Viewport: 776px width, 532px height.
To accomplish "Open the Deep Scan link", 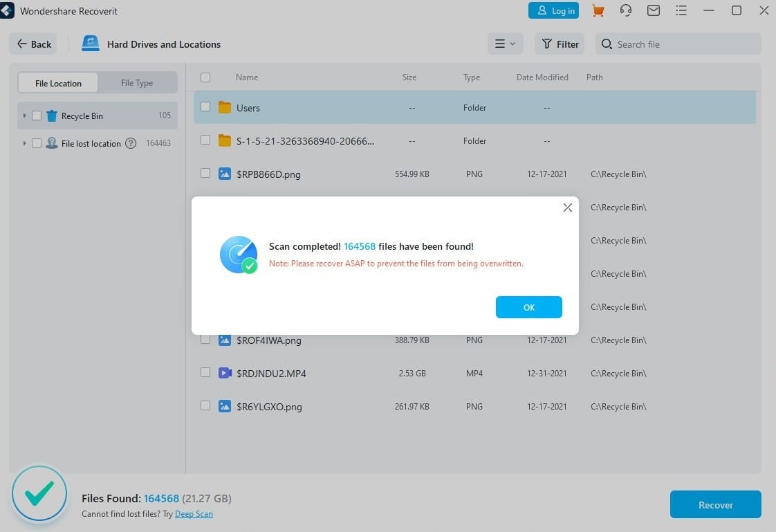I will coord(194,514).
